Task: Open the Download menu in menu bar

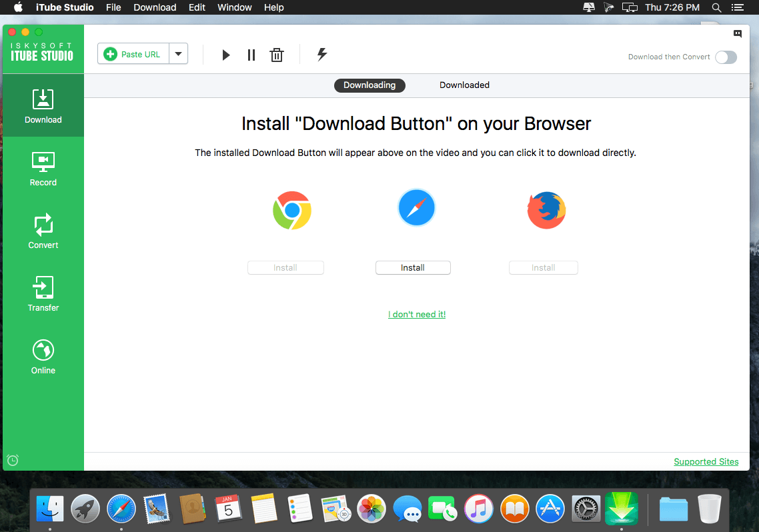Action: click(x=155, y=7)
